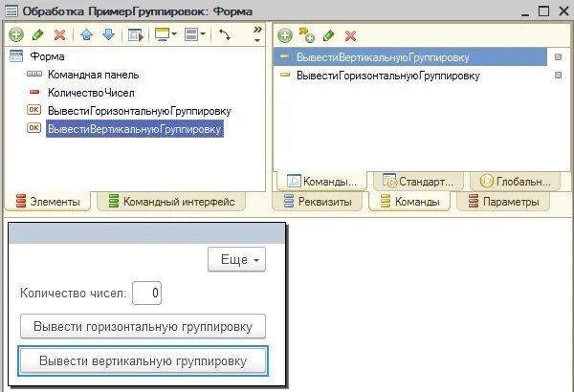The width and height of the screenshot is (574, 392).
Task: Switch to the Командный интерфейс tab
Action: click(x=171, y=202)
